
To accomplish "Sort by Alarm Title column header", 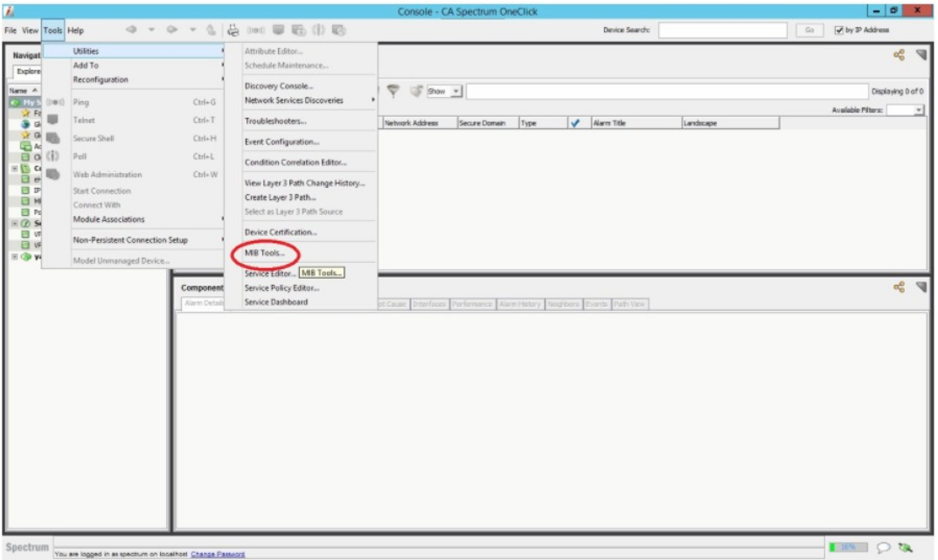I will pyautogui.click(x=636, y=123).
